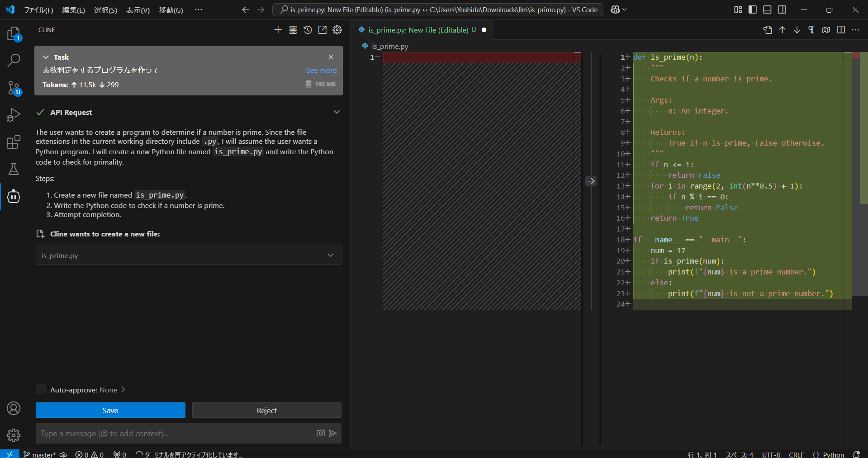Open the Accounts menu icon
Viewport: 868px width, 458px height.
(x=14, y=408)
